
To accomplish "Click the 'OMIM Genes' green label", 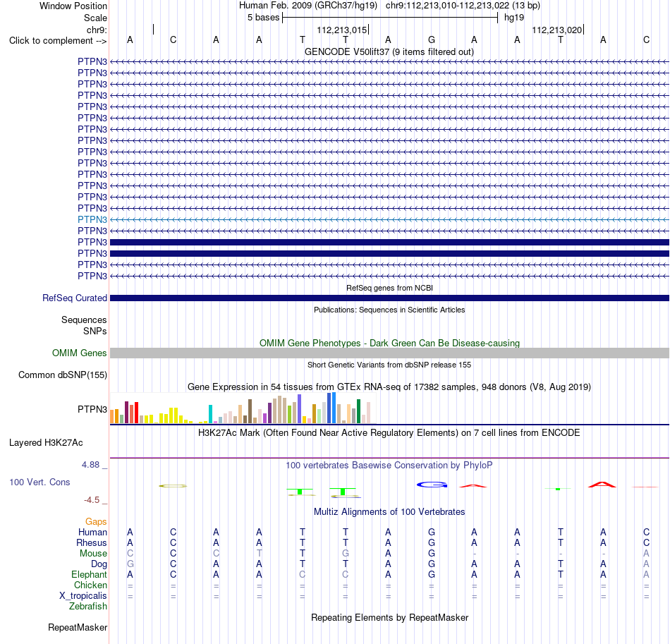I will (80, 353).
